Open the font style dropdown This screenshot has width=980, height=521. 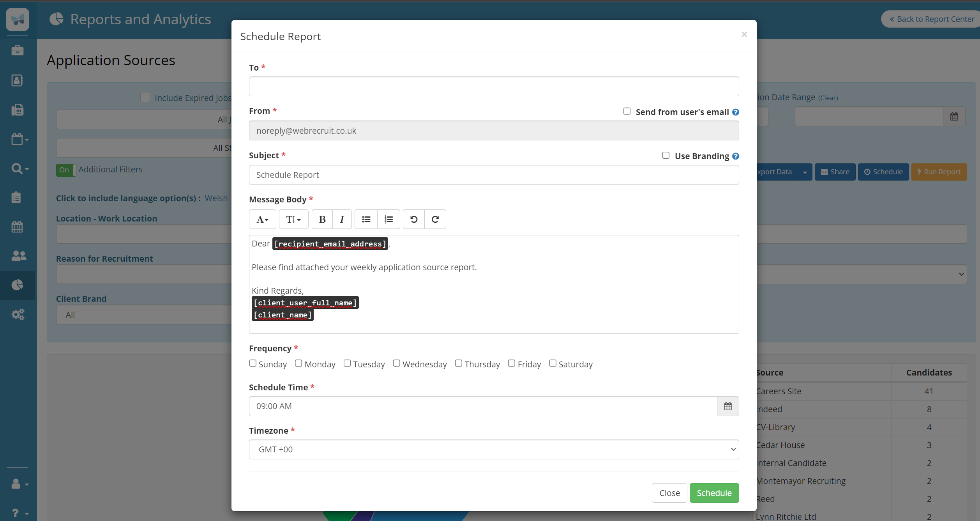coord(262,219)
